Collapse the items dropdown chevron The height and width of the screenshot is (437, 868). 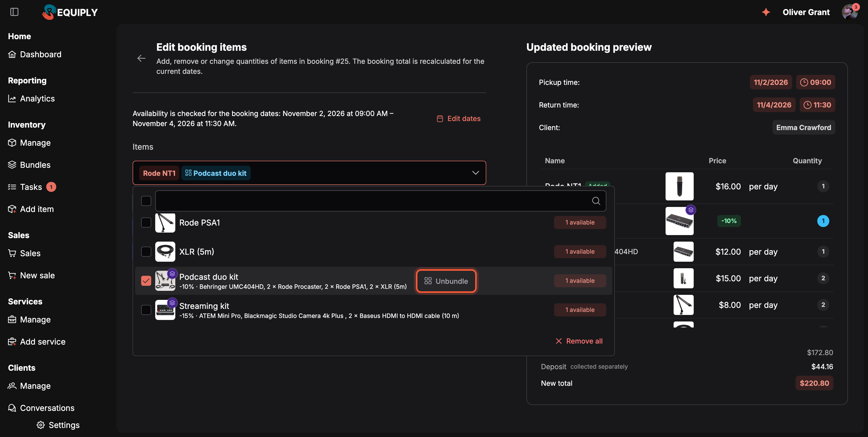[475, 173]
